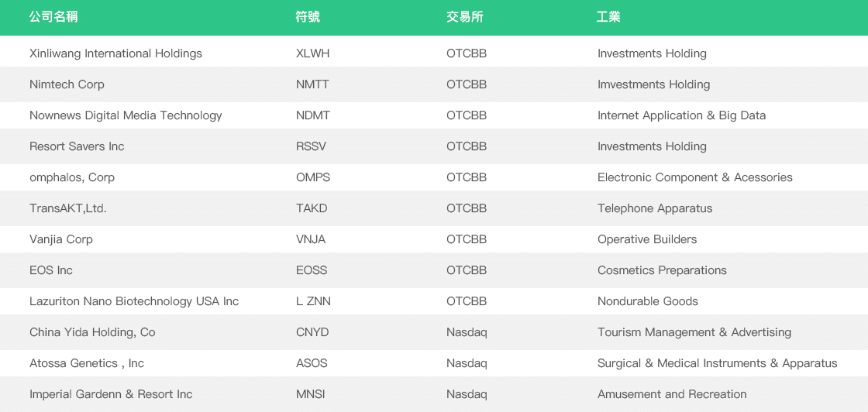Click the 交易所 column header

pos(465,17)
